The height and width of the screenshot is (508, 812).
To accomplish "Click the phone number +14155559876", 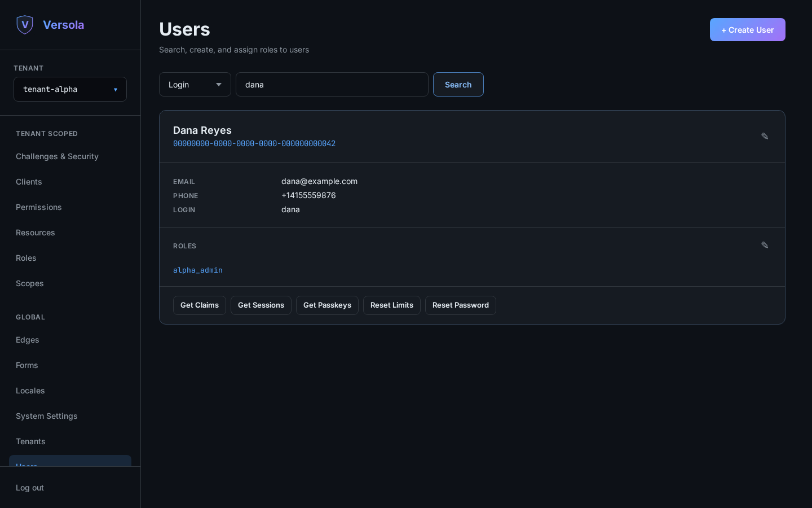I will click(x=308, y=195).
